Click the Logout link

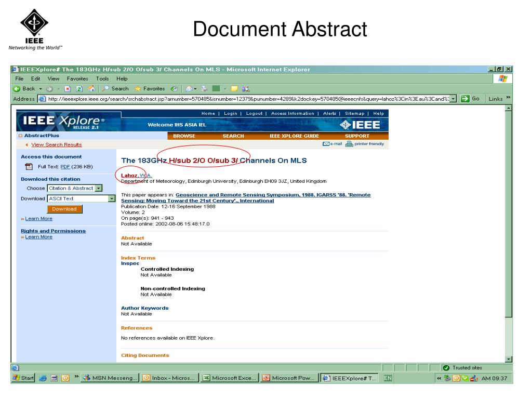click(254, 114)
